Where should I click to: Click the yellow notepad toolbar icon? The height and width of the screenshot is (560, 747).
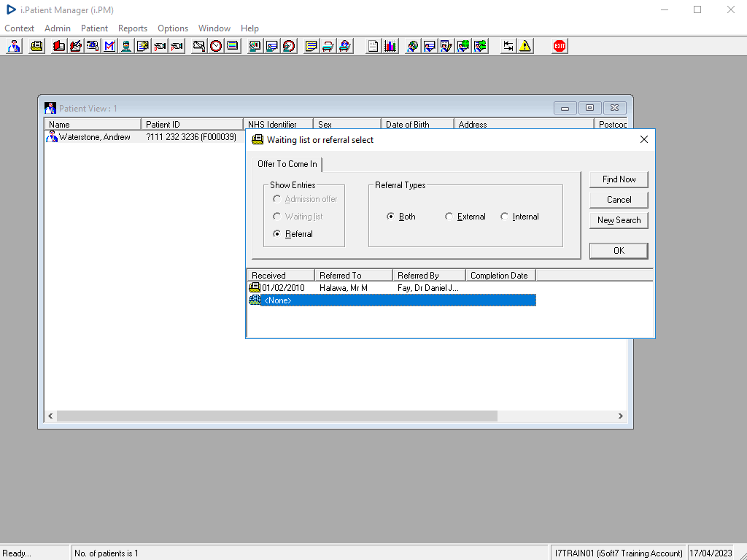pyautogui.click(x=311, y=46)
